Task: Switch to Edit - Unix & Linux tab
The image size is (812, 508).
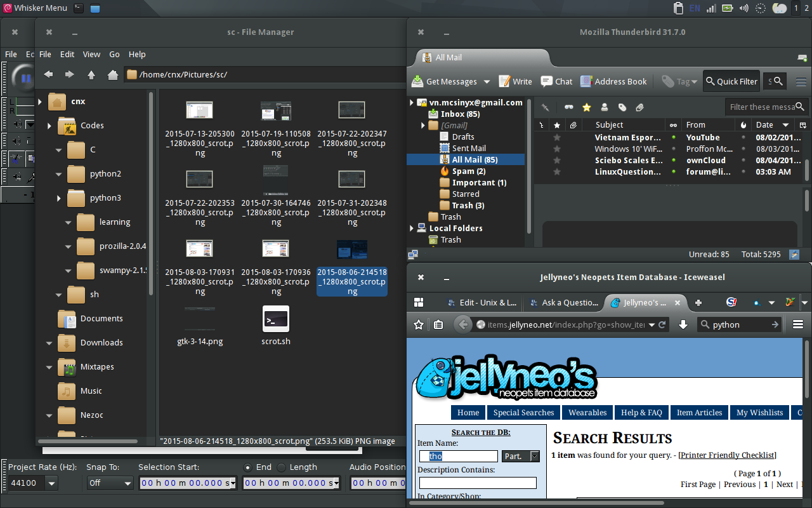Action: pyautogui.click(x=481, y=303)
